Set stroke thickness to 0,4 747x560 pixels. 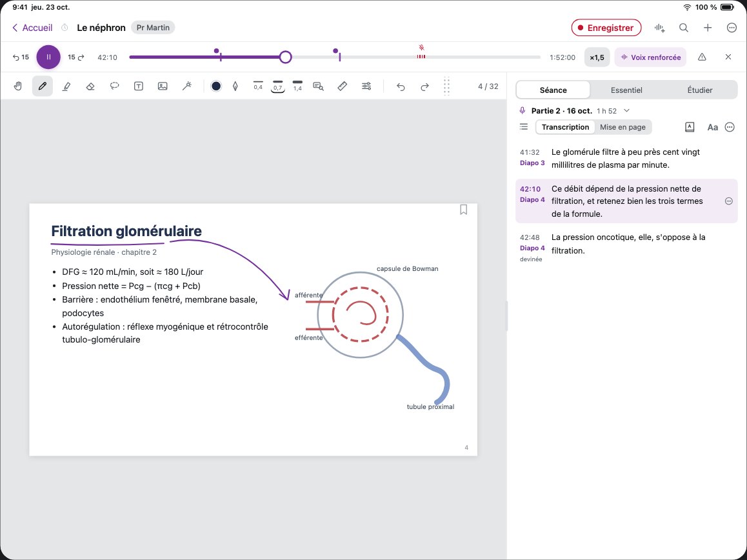258,86
